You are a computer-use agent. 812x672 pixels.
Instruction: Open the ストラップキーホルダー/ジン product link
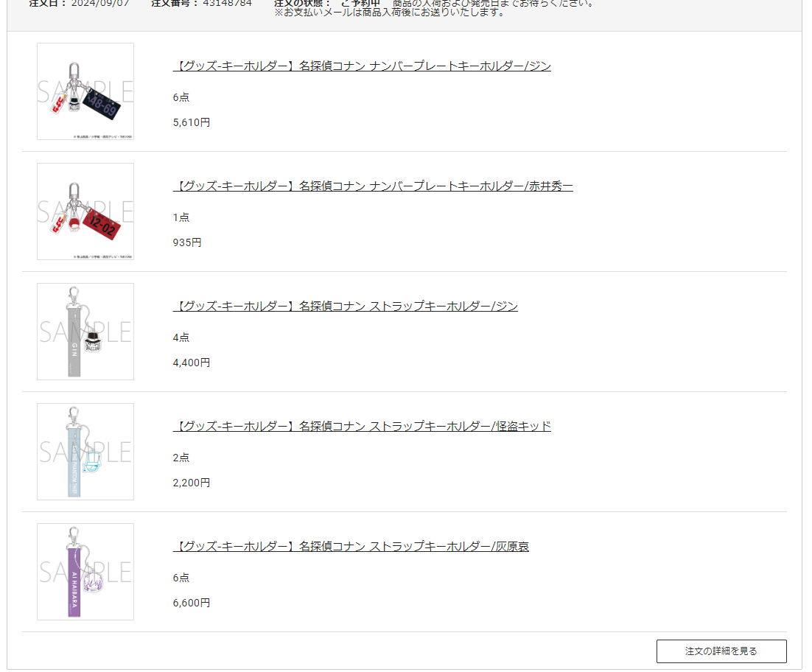tap(346, 307)
